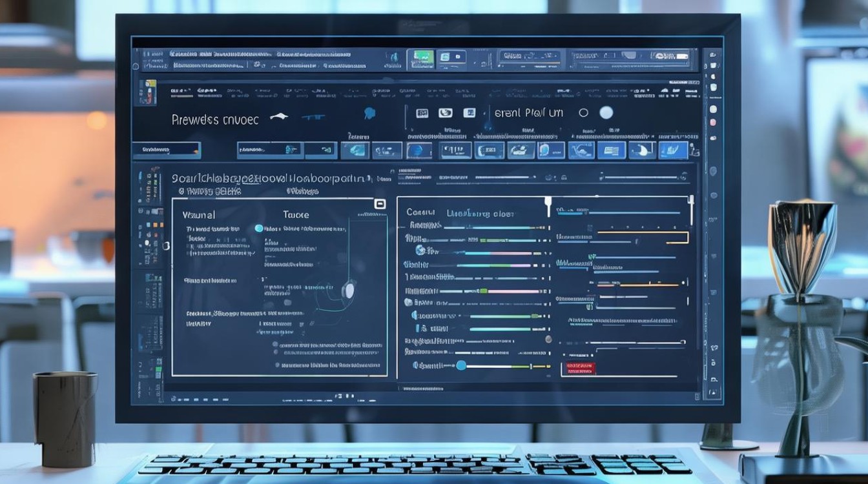Click the blue blob icon beside Prewdss cnuoec

(x=369, y=114)
